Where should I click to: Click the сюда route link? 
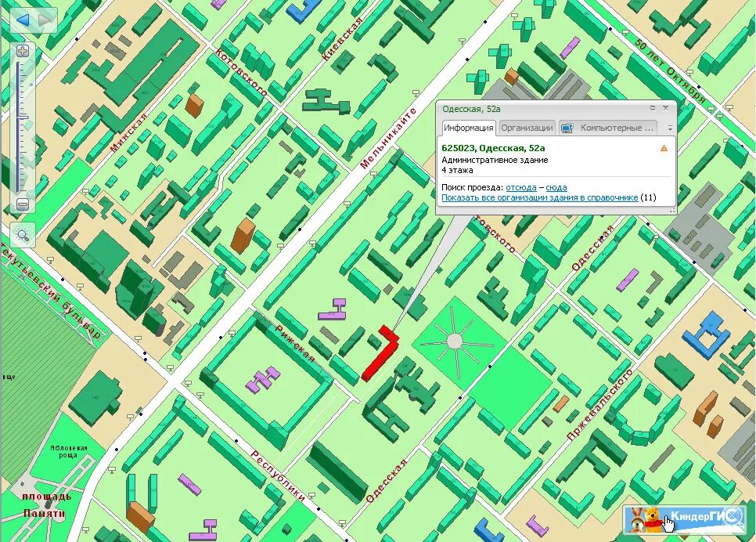tap(556, 187)
